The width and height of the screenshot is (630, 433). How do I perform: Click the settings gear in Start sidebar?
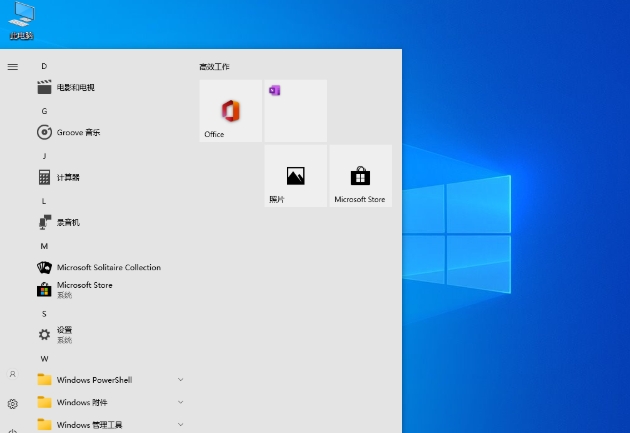pyautogui.click(x=13, y=404)
